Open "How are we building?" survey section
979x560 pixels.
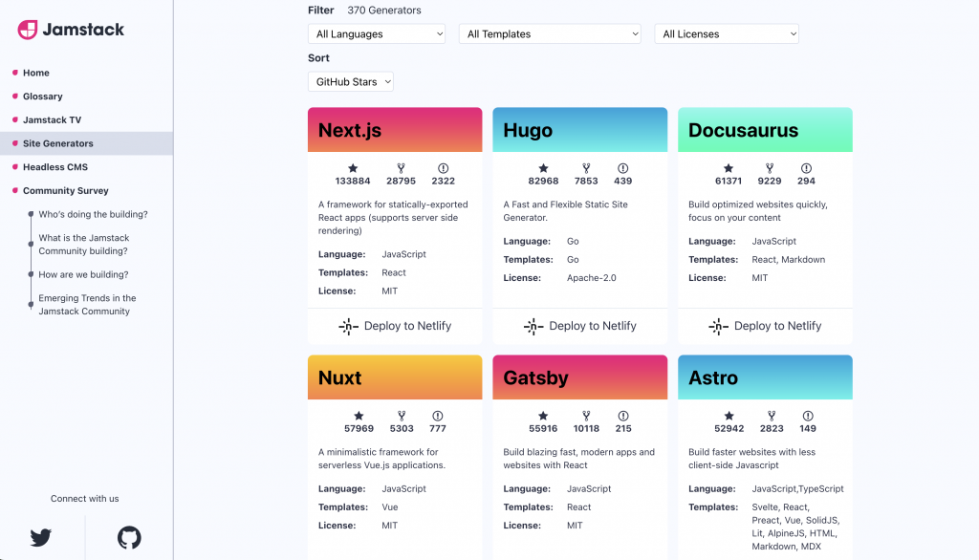click(83, 274)
